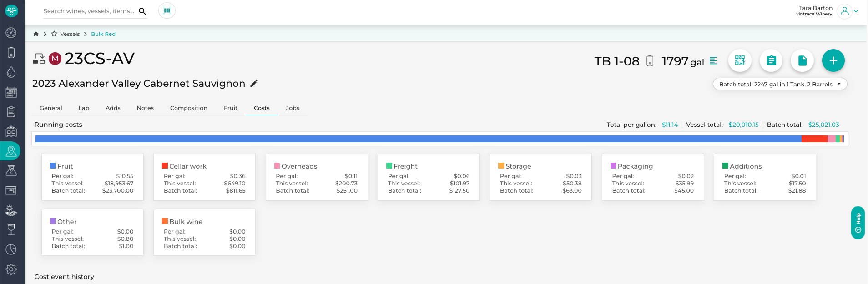Open the clipboard sidebar icon

11,112
